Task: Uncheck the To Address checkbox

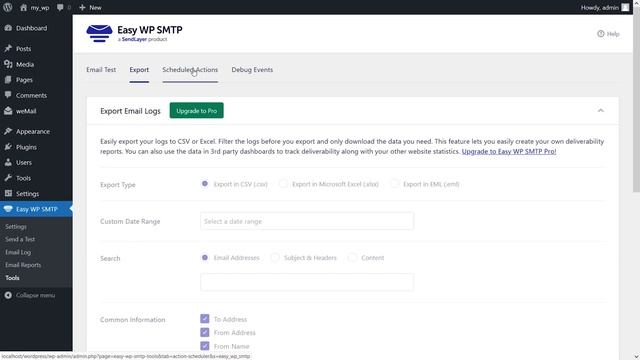Action: 205,319
